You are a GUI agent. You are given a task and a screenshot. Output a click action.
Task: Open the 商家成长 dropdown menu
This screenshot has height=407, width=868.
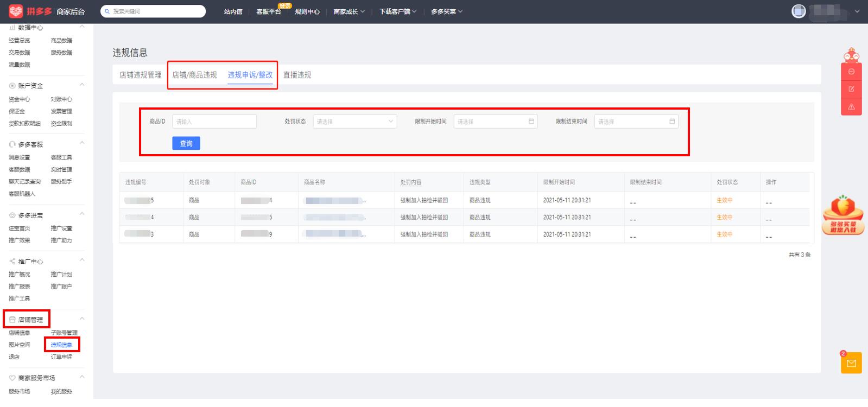(349, 11)
